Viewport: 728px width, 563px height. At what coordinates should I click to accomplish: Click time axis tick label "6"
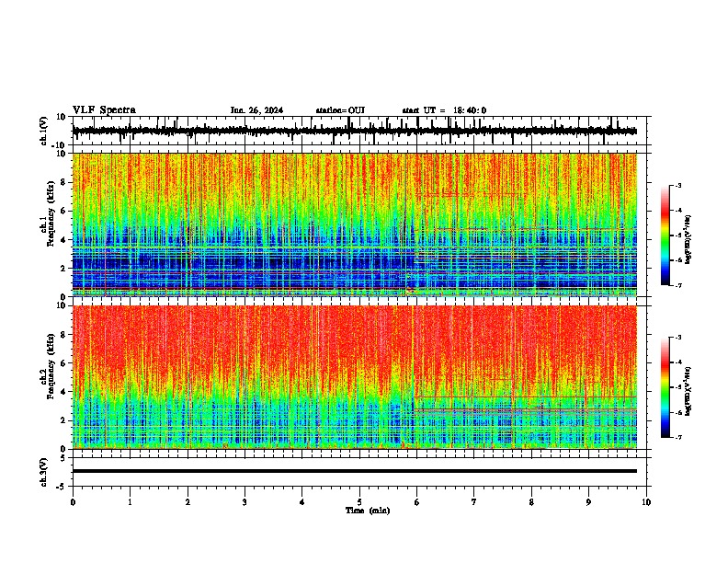click(416, 502)
